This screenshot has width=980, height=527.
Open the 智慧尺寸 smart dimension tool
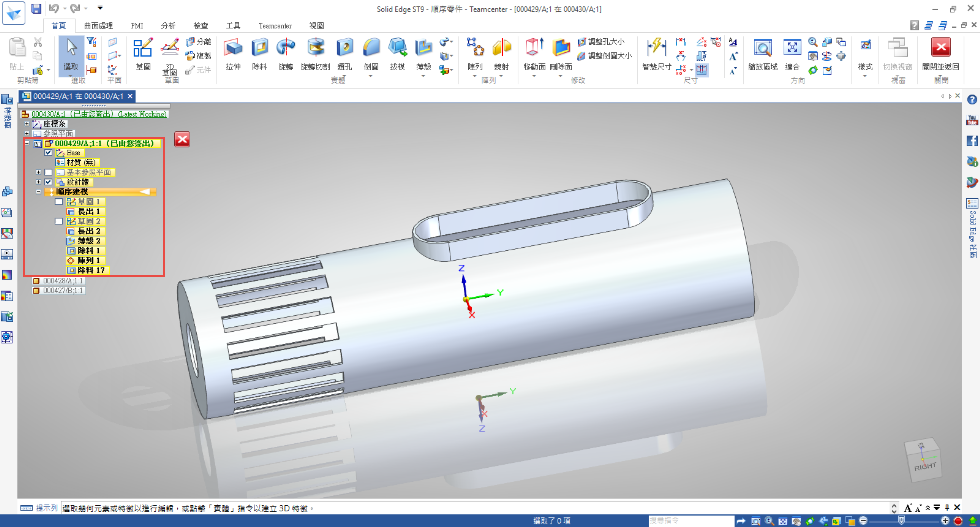(657, 54)
